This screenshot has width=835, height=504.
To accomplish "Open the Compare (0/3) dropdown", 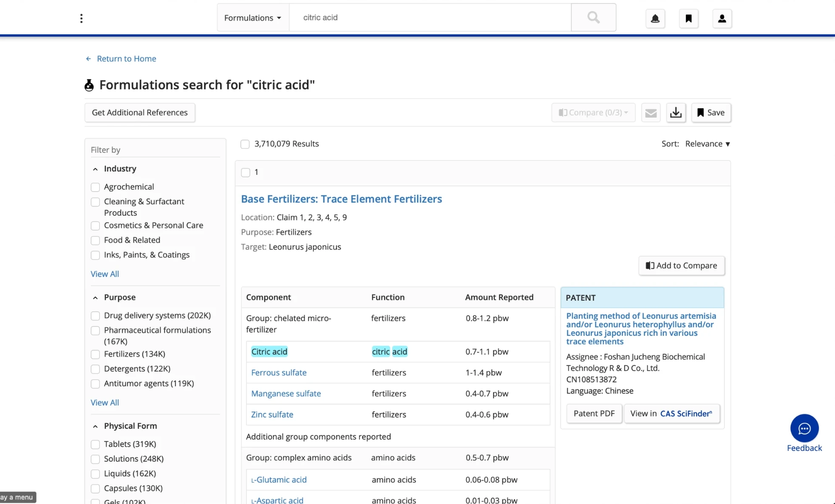I will [593, 113].
